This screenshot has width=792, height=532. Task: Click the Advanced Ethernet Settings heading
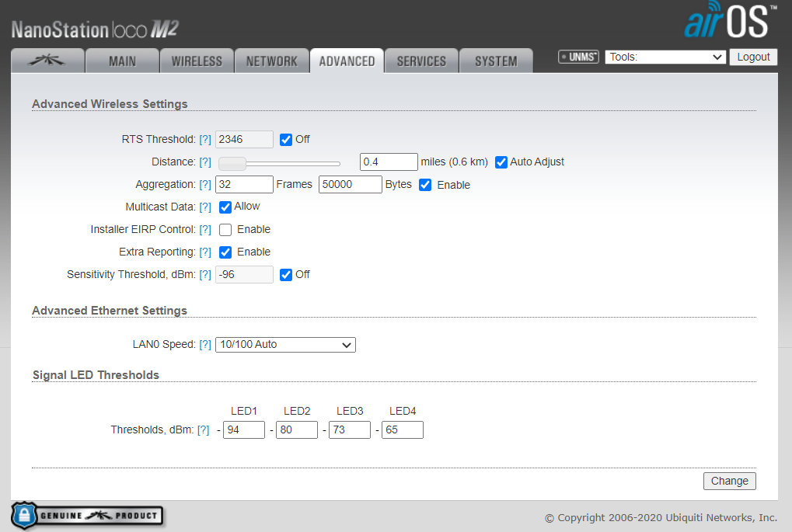[x=110, y=311]
